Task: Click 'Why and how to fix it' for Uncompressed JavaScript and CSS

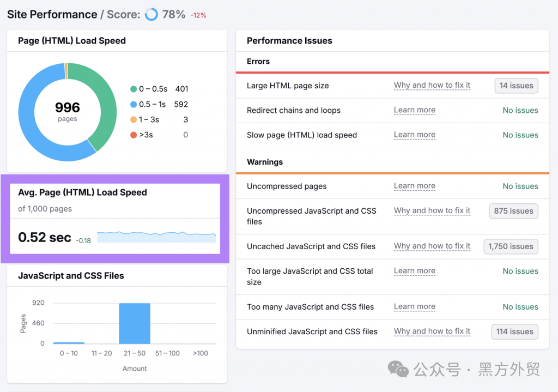Action: click(x=432, y=211)
